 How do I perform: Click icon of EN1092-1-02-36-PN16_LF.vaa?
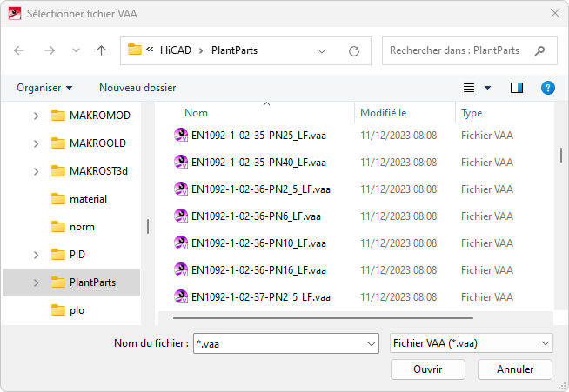[181, 269]
